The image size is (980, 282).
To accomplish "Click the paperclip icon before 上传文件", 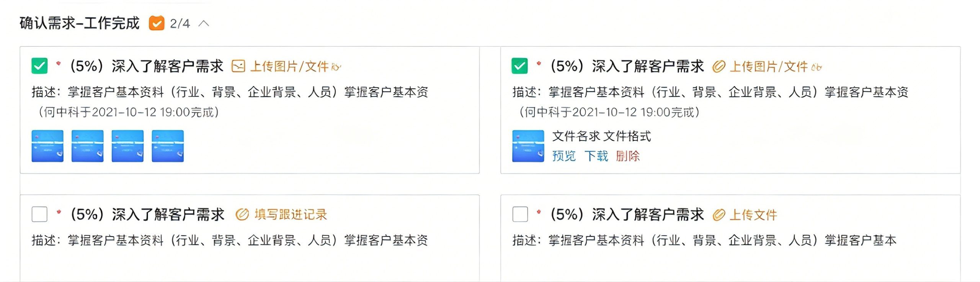I will click(719, 215).
